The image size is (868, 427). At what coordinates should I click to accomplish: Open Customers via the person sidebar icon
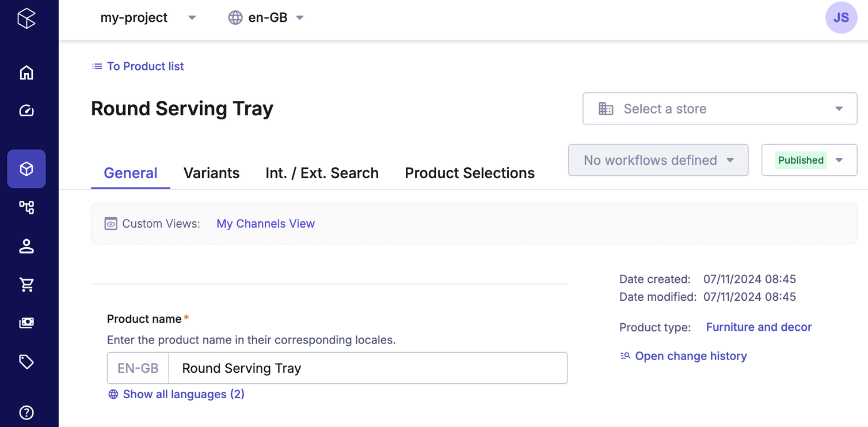(26, 246)
